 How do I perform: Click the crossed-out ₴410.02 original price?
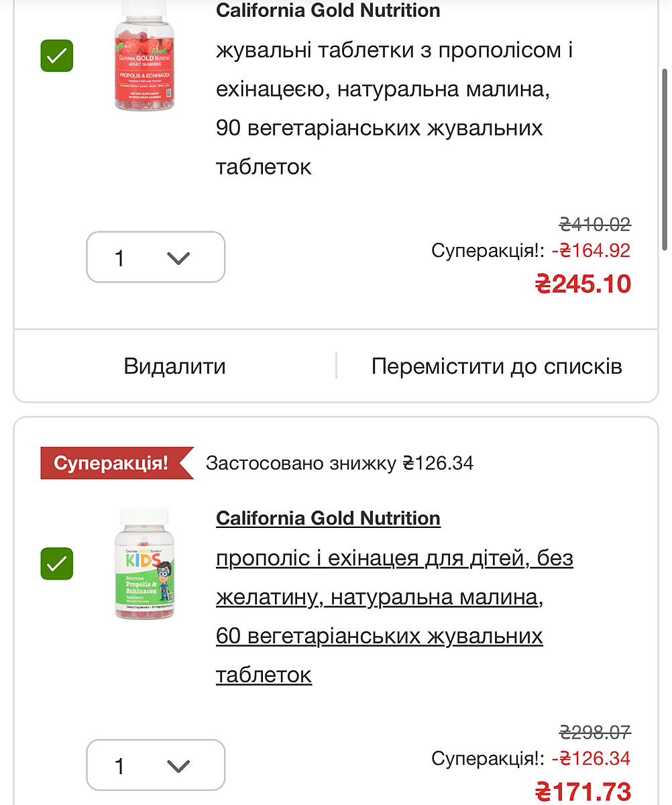tap(595, 224)
